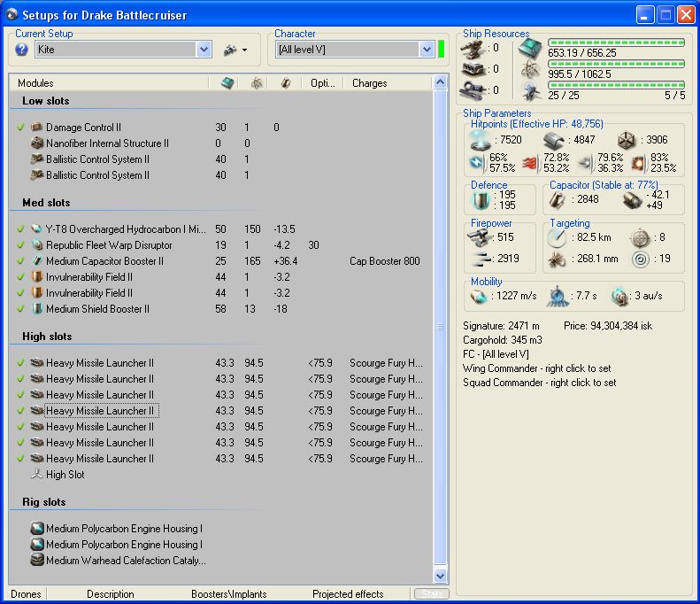Open the Drones tab
Screen dimensions: 700x604
coord(26,594)
